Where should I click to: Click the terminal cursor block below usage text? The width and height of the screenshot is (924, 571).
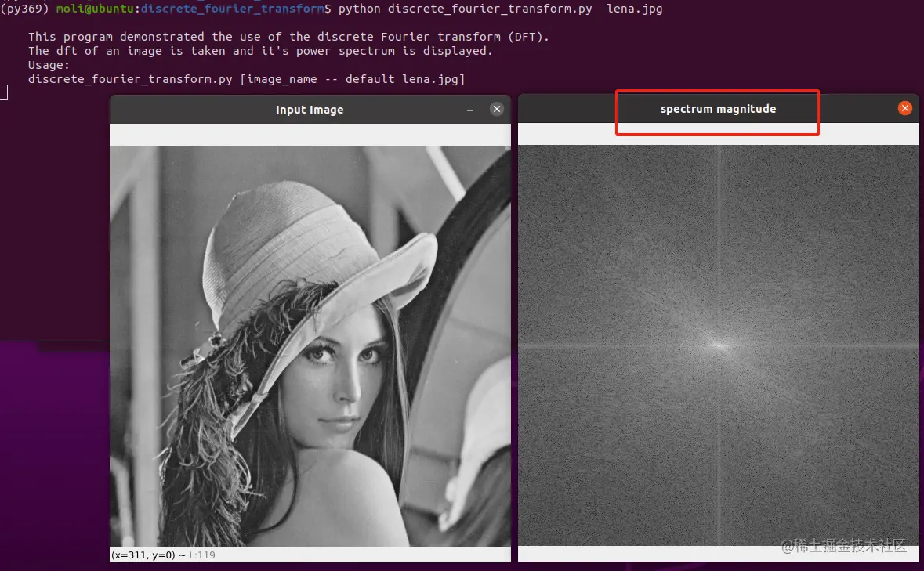tap(4, 92)
